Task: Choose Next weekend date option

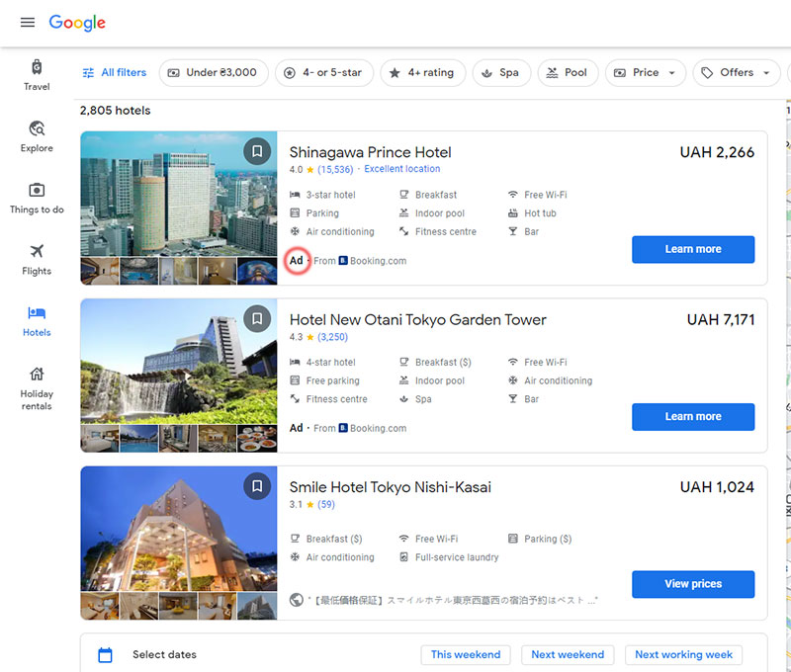Action: click(x=568, y=654)
